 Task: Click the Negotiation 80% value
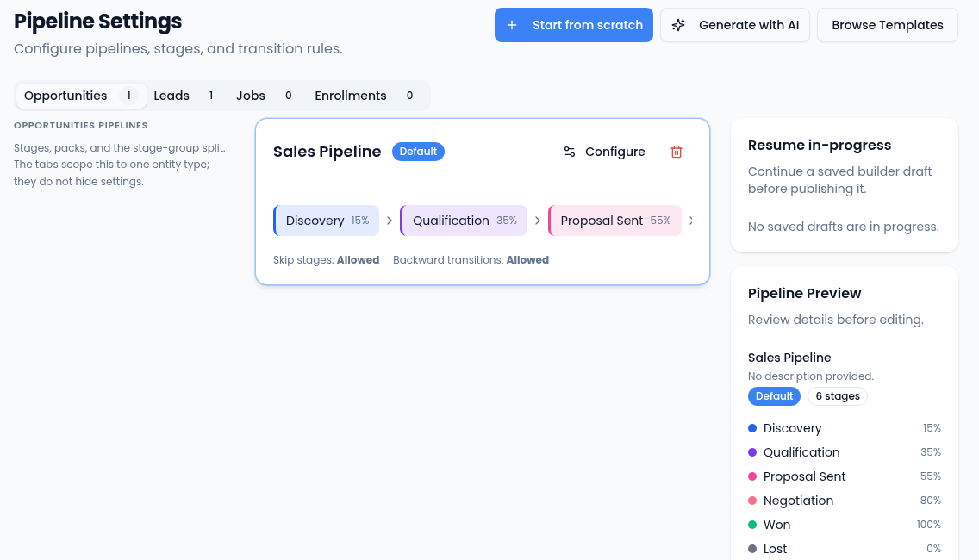point(930,501)
